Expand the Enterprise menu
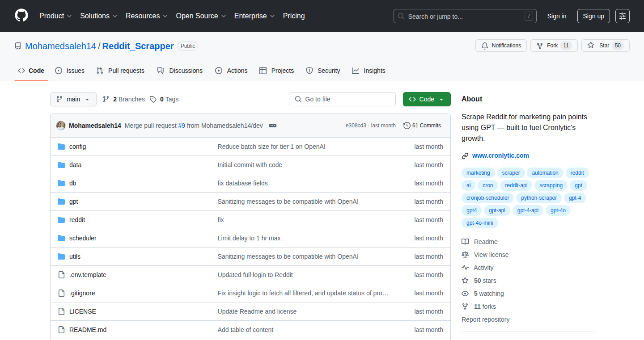Image resolution: width=644 pixels, height=340 pixels. coord(254,16)
